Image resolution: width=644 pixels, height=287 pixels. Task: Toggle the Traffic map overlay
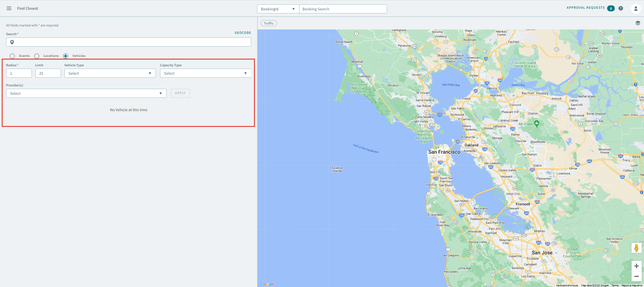click(x=269, y=23)
